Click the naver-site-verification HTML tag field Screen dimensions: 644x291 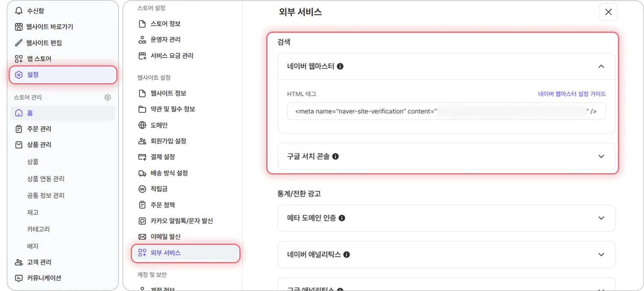[446, 111]
